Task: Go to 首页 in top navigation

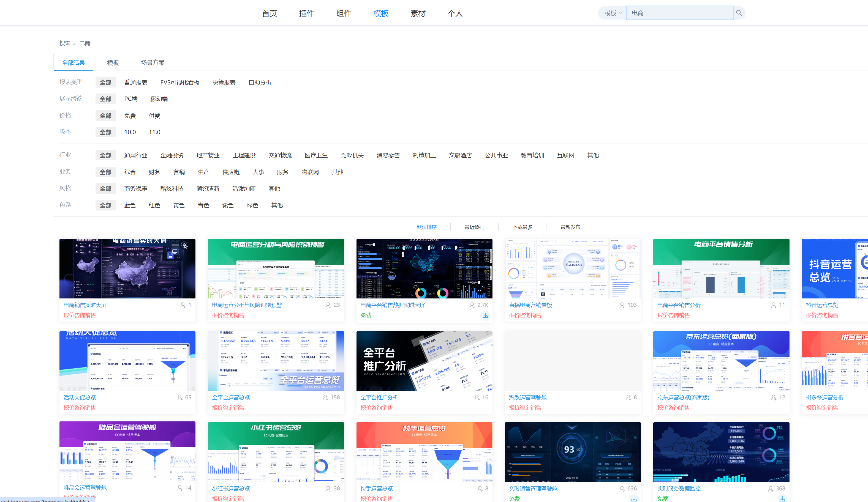Action: click(269, 13)
